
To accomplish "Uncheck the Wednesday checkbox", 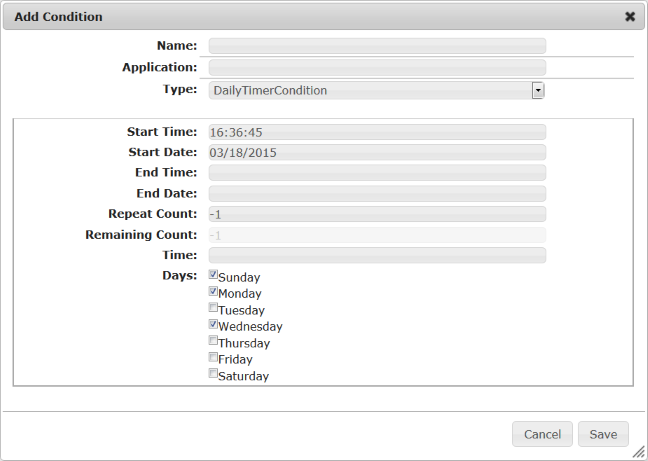I will pyautogui.click(x=213, y=324).
